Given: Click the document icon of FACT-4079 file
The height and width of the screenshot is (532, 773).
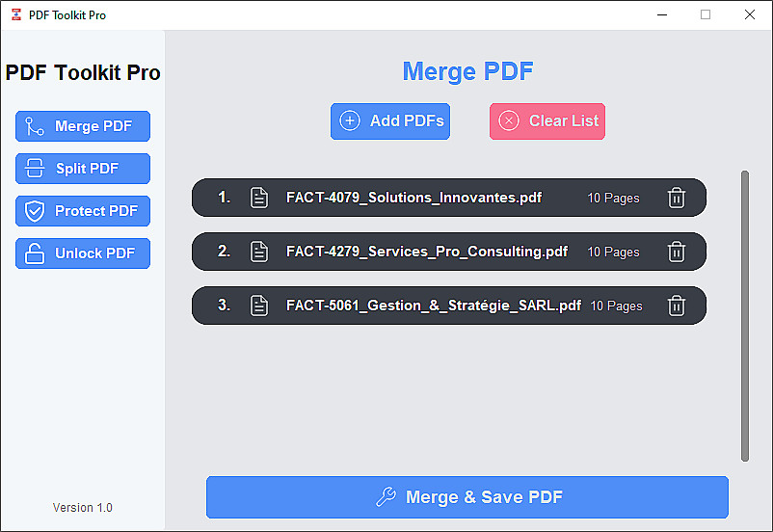Looking at the screenshot, I should pyautogui.click(x=259, y=198).
